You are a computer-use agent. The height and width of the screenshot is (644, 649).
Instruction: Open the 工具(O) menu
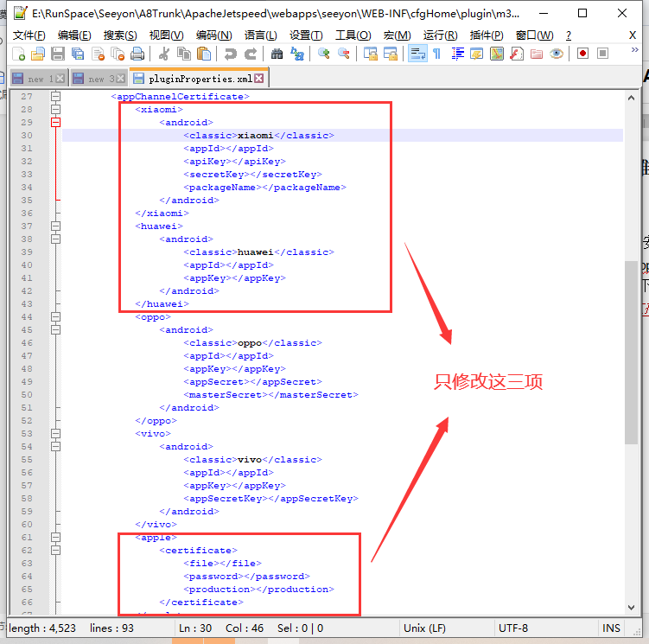tap(353, 35)
